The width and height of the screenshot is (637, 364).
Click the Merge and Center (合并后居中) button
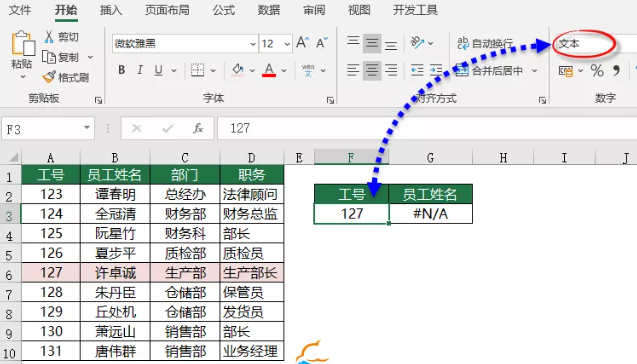[x=490, y=71]
